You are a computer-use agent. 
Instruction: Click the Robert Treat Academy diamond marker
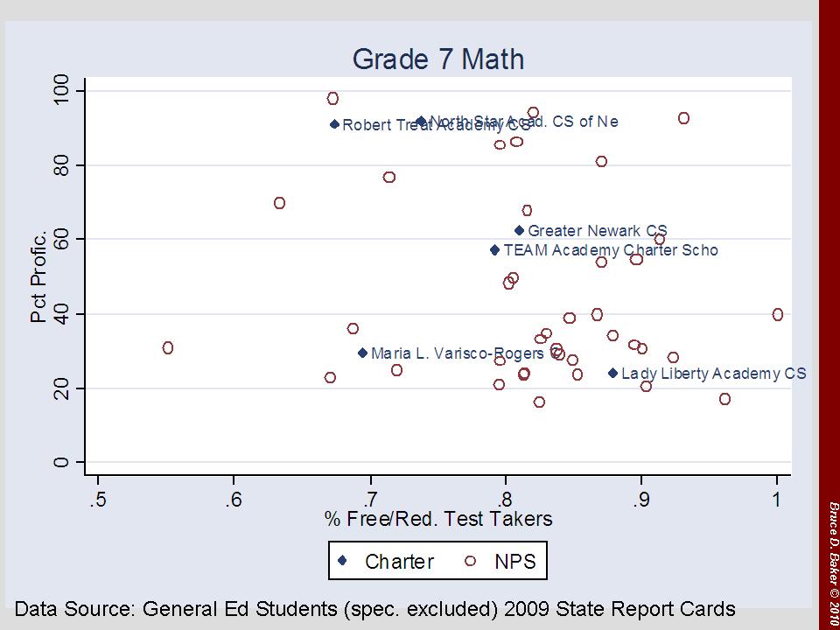[334, 124]
